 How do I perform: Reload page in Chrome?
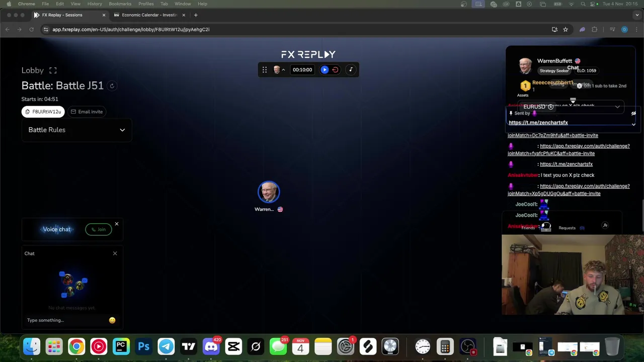coord(31,30)
